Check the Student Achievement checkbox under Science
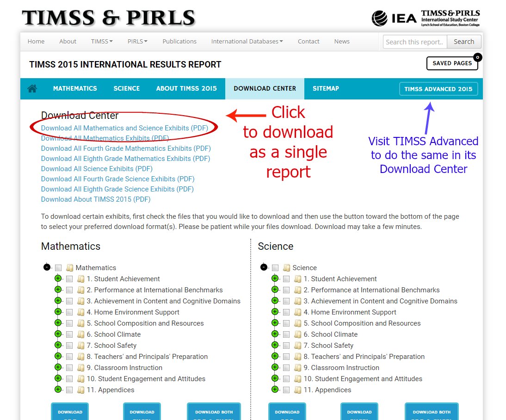The image size is (506, 420). tap(286, 278)
